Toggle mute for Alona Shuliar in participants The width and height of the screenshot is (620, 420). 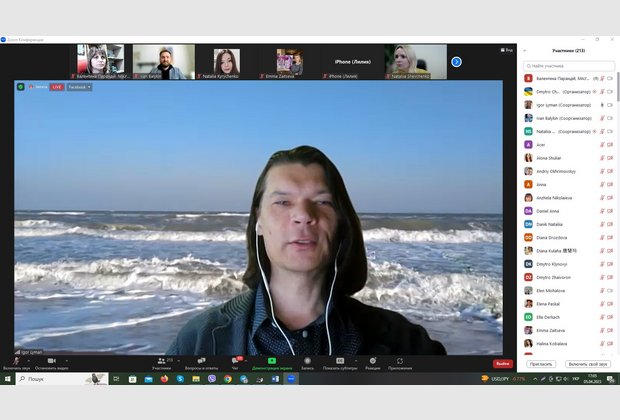point(602,157)
